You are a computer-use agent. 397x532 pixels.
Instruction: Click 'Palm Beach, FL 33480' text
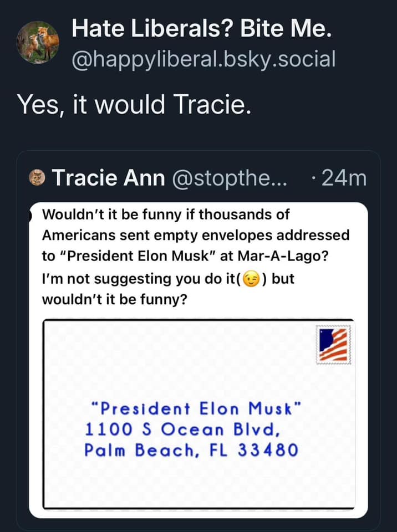(x=191, y=450)
